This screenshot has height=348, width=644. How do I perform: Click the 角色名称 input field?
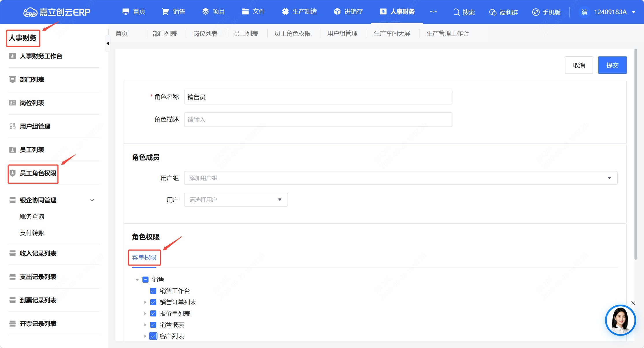[318, 97]
